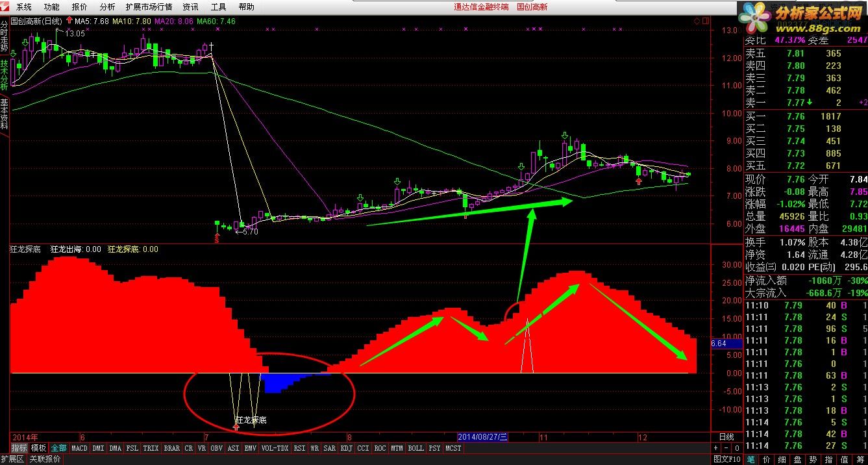Apply the CR indicator
The height and width of the screenshot is (465, 868).
click(x=188, y=448)
